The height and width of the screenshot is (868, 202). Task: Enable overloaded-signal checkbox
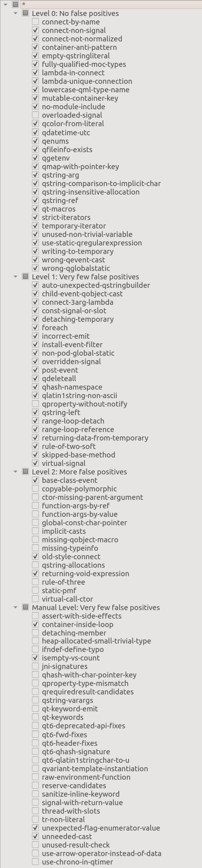click(x=35, y=115)
